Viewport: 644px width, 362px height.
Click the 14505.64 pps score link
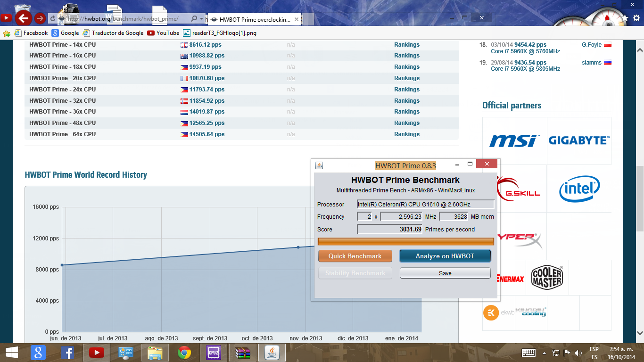point(207,134)
